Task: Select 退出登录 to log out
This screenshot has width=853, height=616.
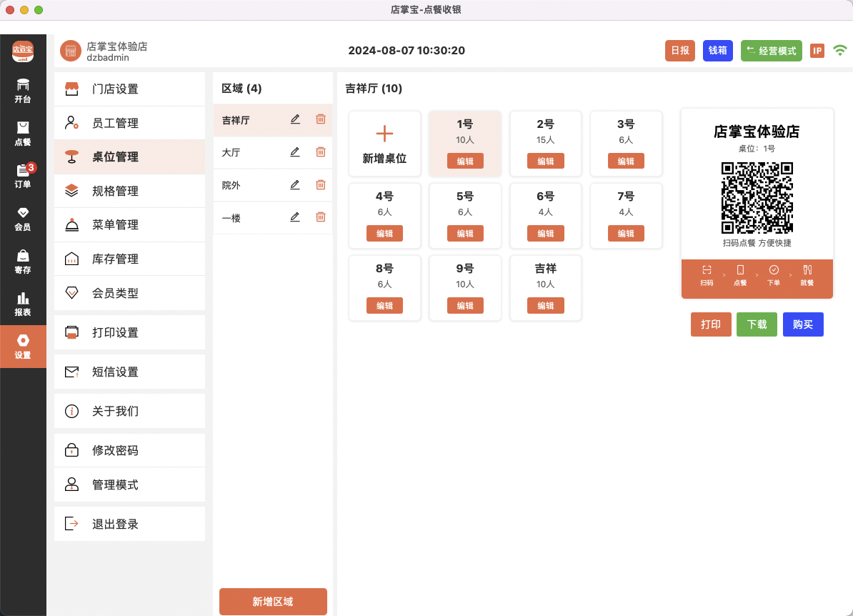Action: 129,524
